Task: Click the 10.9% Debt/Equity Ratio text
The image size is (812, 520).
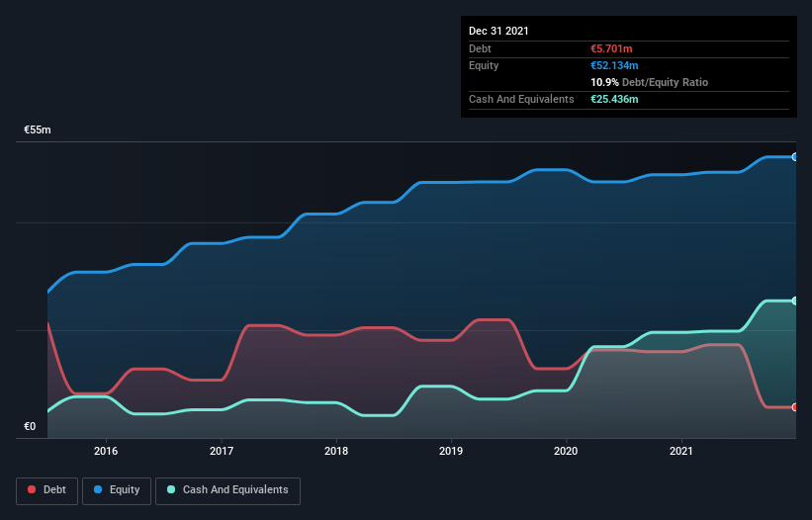Action: pyautogui.click(x=650, y=82)
